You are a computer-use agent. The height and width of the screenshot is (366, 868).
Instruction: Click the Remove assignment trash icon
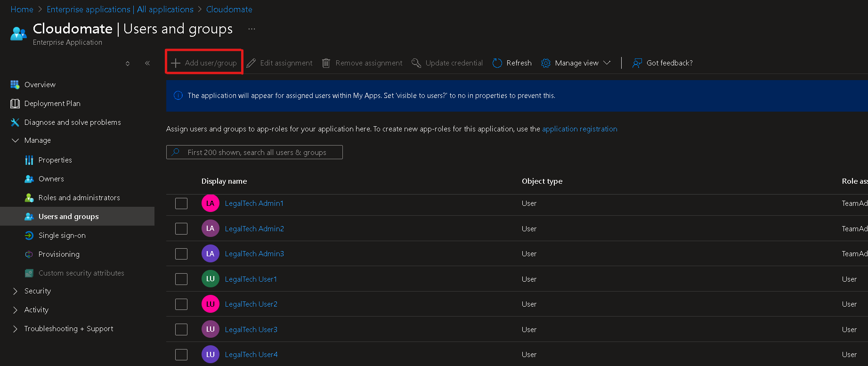click(x=326, y=63)
